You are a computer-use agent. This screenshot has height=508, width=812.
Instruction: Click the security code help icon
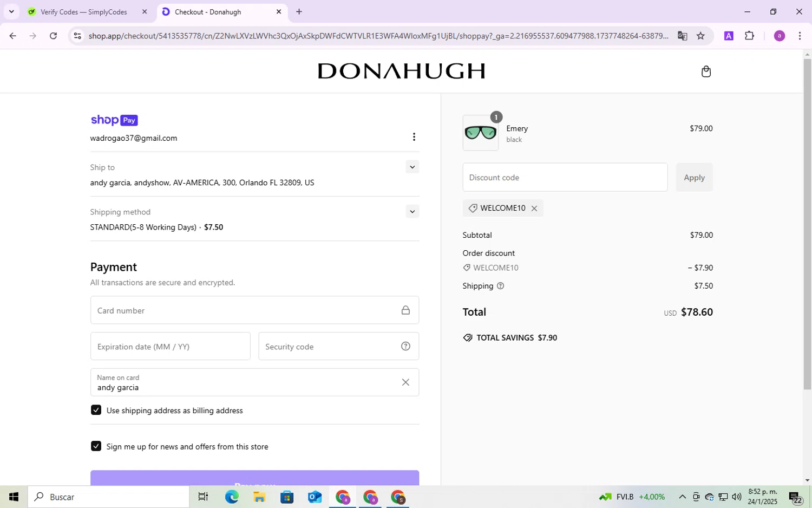(405, 347)
